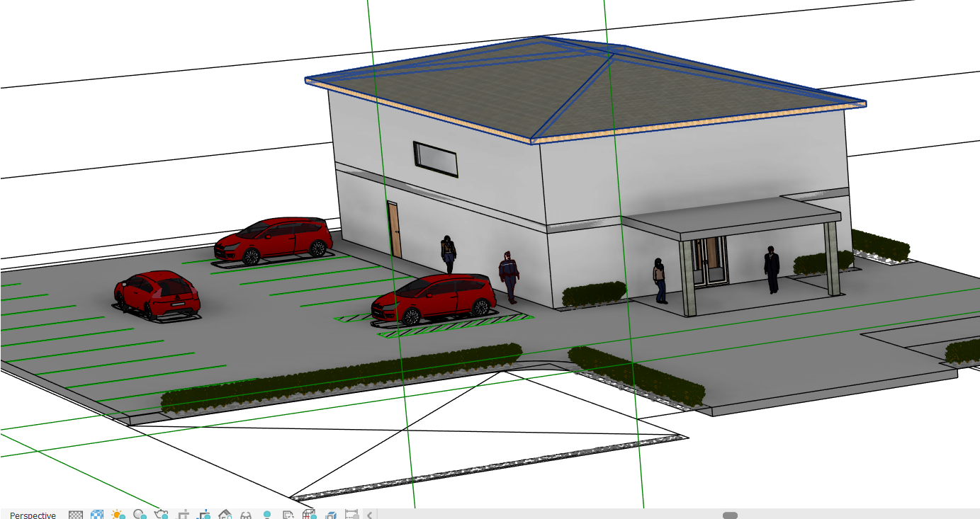Reveal hidden elements with lightbulb icon
This screenshot has height=519, width=980.
coord(267,515)
